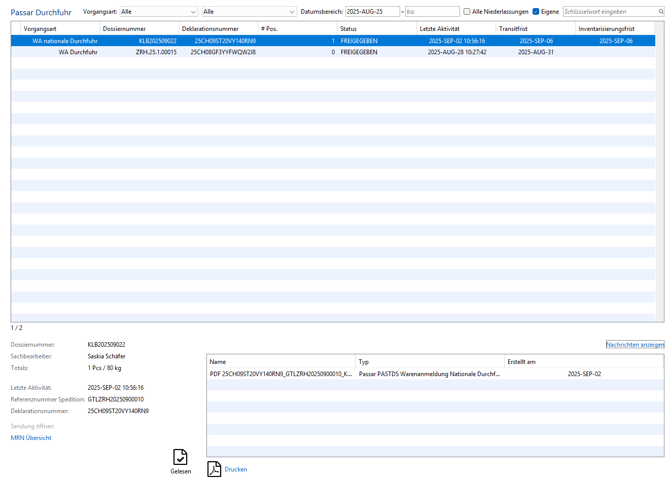Click the Passar Durchfuhr title
670x479 pixels.
coord(41,12)
